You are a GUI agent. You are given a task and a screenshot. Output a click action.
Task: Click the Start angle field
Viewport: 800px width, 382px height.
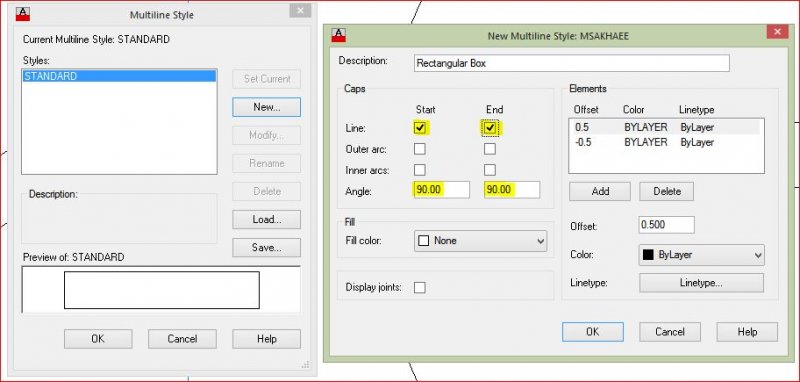(442, 190)
